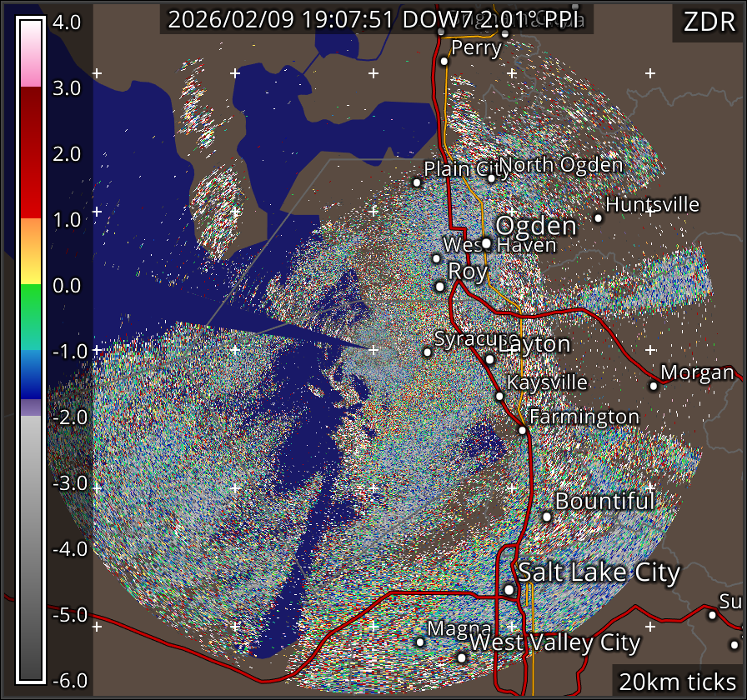Click the Farmington city marker dot
Viewport: 747px width, 700px height.
point(522,431)
